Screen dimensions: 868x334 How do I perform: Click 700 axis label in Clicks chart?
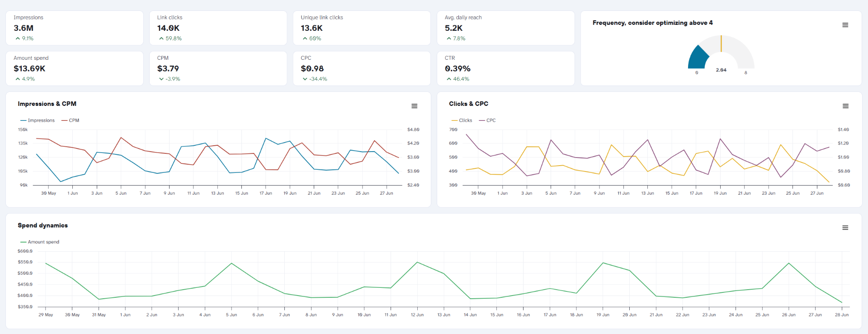click(453, 129)
